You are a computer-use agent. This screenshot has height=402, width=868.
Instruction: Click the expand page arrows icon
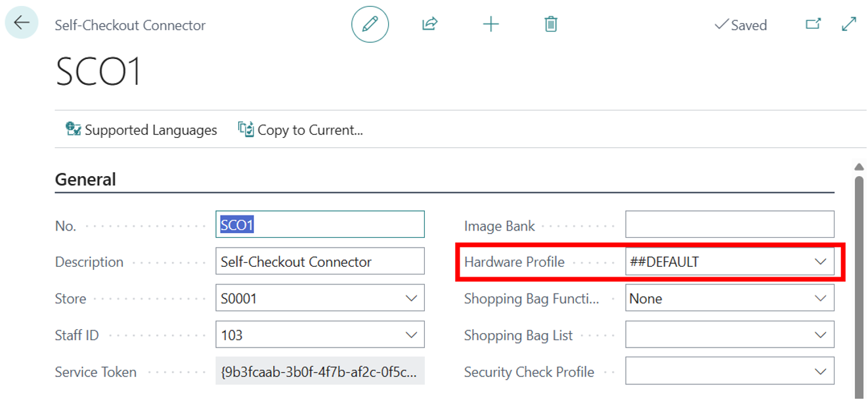tap(848, 24)
